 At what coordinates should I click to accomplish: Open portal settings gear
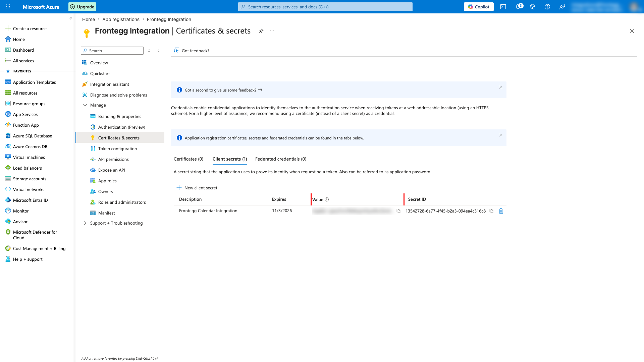coord(533,7)
